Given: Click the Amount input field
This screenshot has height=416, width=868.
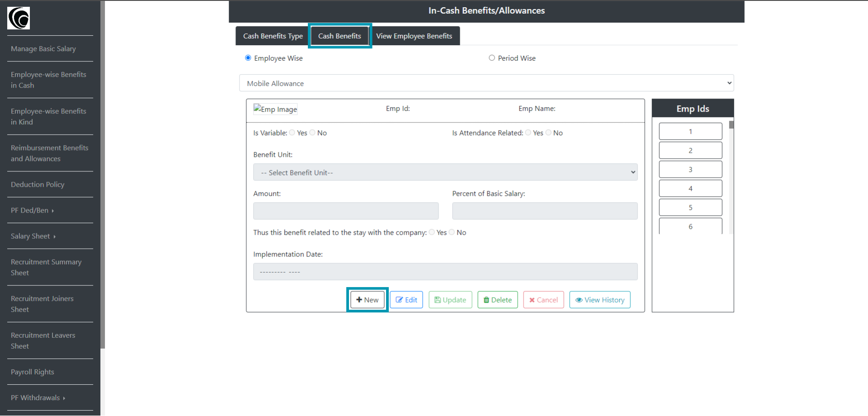Looking at the screenshot, I should [x=346, y=211].
